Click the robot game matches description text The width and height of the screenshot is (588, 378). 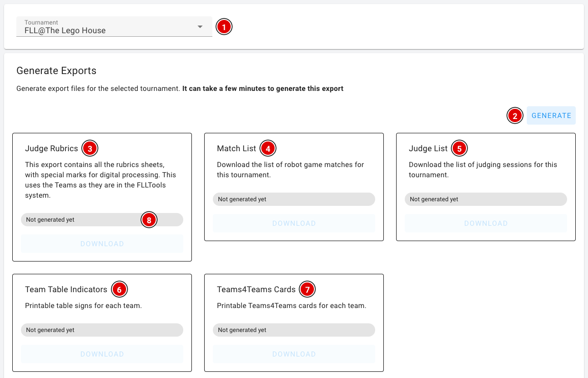(x=290, y=170)
